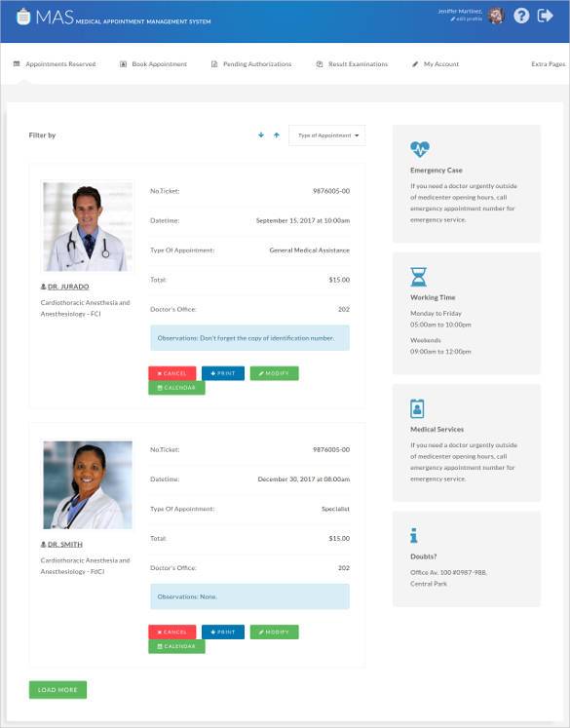The image size is (570, 728).
Task: Open the Extra Pages menu
Action: (x=549, y=64)
